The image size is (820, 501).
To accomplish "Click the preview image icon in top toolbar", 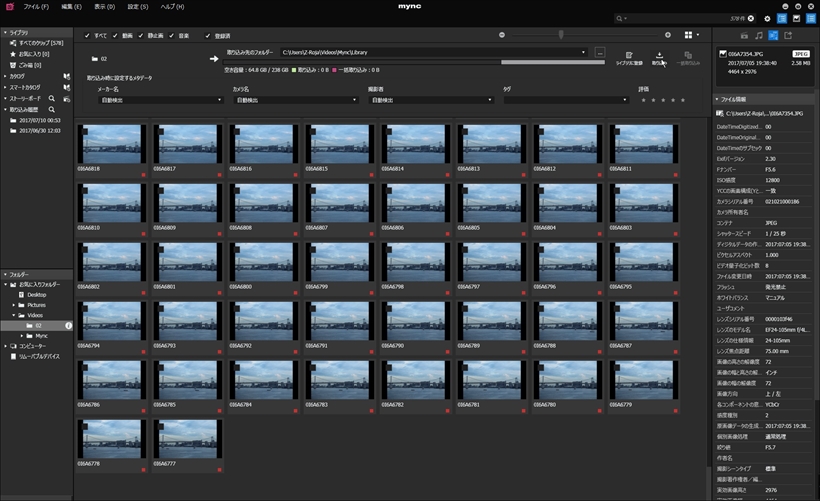I will pos(796,18).
